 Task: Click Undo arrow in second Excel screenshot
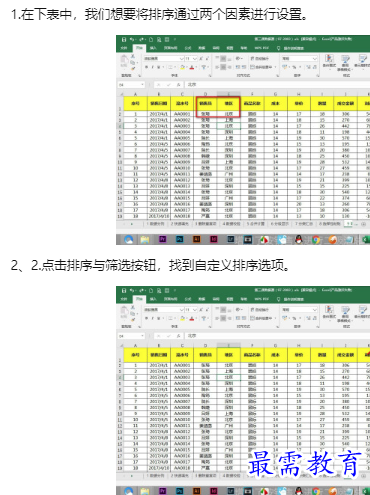coord(132,291)
